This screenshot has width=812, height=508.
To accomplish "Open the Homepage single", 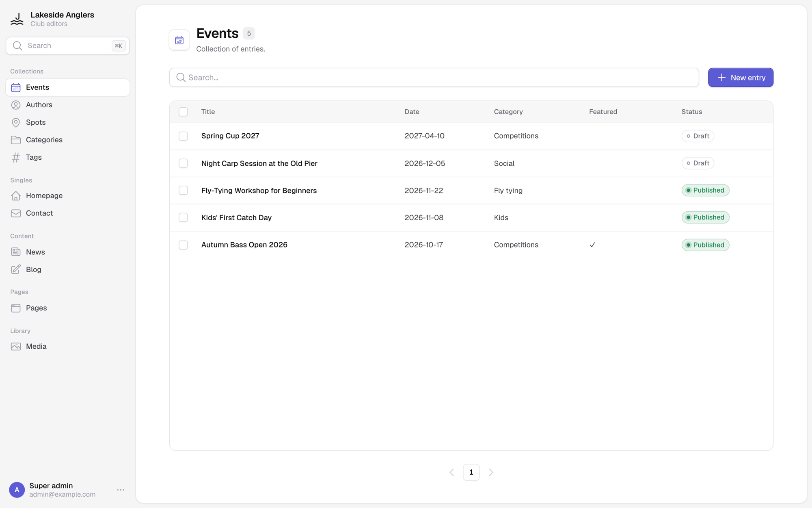I will (68, 196).
